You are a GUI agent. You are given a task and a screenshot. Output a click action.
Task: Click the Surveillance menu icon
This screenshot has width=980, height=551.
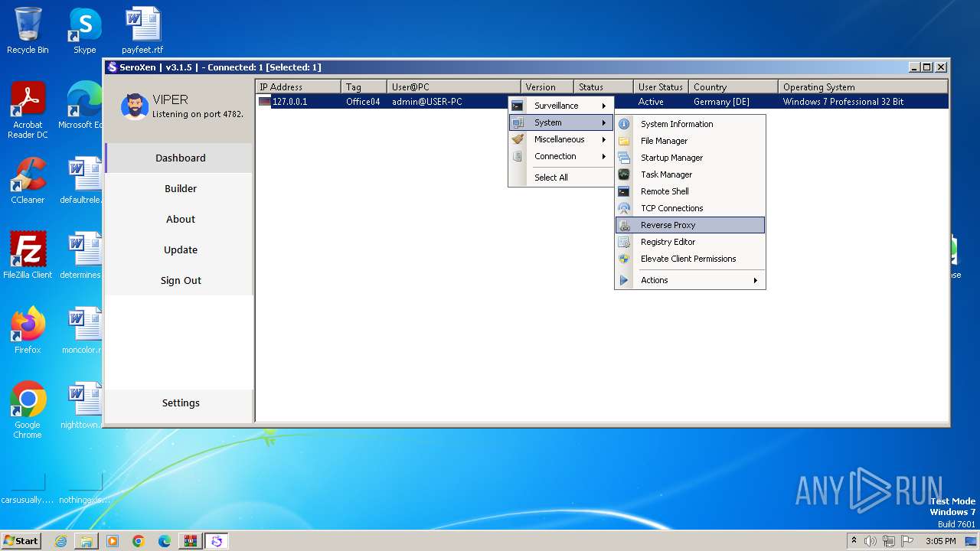(518, 106)
